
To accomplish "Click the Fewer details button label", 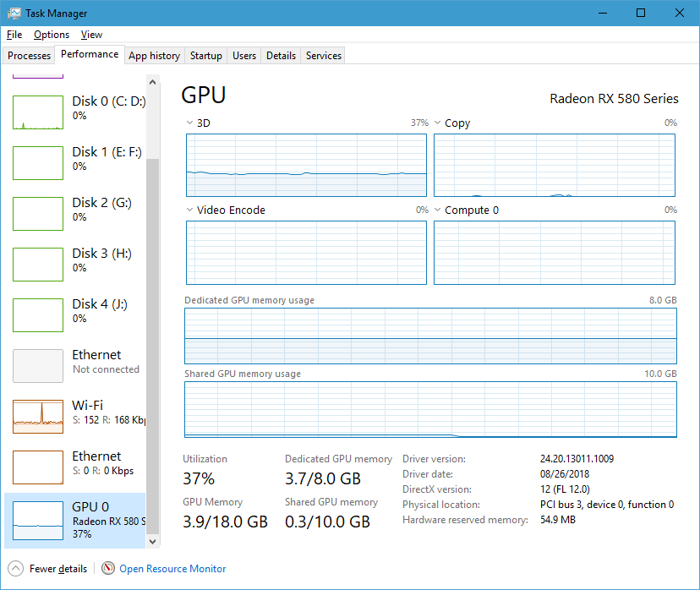I will click(58, 569).
